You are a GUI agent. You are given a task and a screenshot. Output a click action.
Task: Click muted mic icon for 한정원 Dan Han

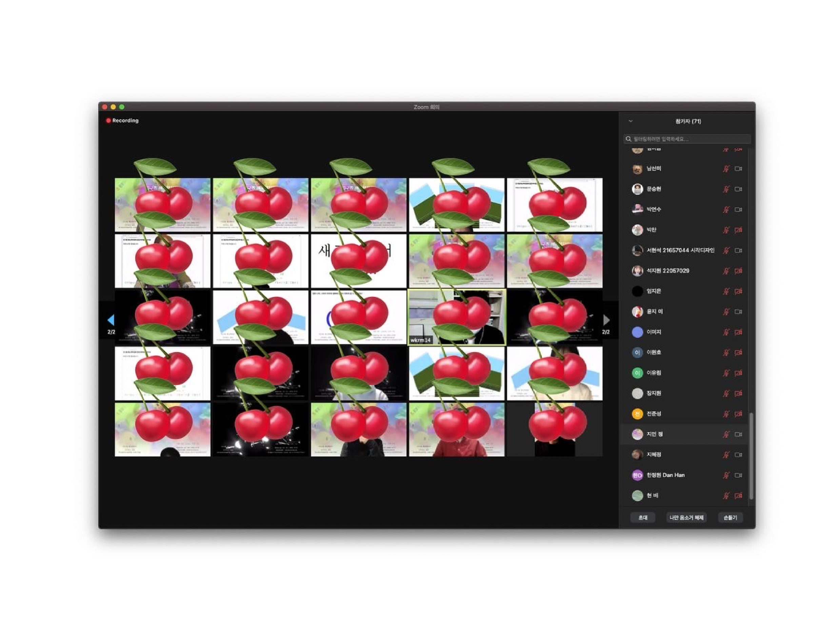tap(726, 475)
